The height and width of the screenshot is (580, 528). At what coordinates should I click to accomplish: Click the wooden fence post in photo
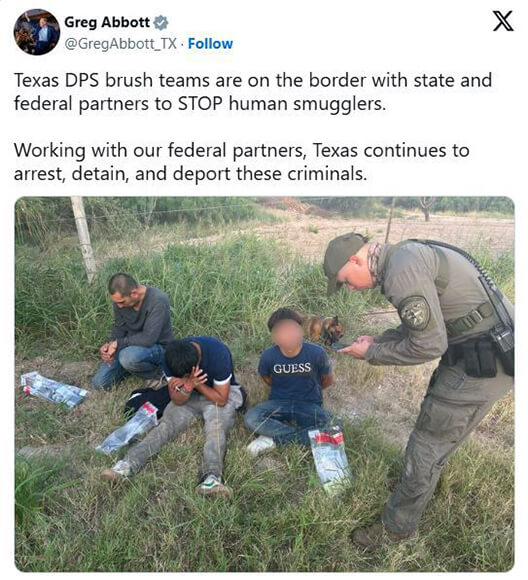84,239
